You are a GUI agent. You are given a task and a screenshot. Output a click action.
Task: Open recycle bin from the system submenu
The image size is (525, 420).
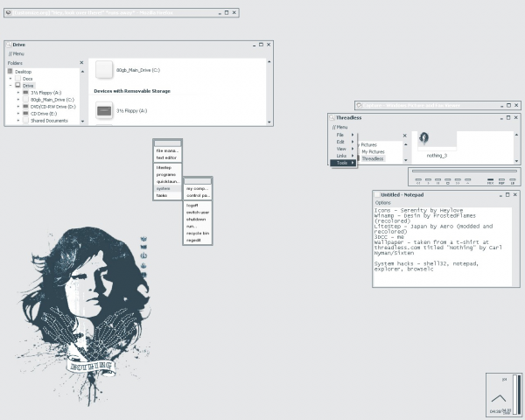point(198,233)
